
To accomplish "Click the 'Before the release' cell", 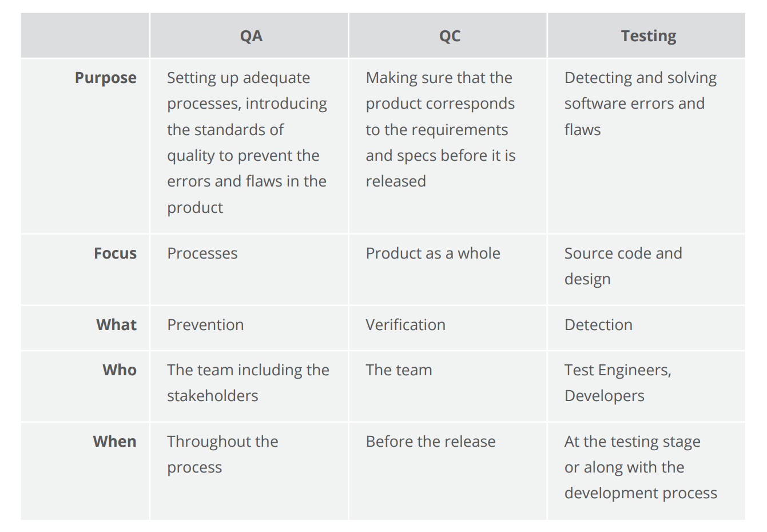I will click(431, 442).
